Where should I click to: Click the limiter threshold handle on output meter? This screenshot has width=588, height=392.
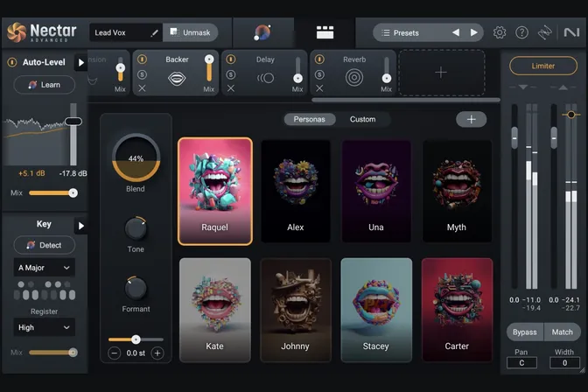click(570, 115)
